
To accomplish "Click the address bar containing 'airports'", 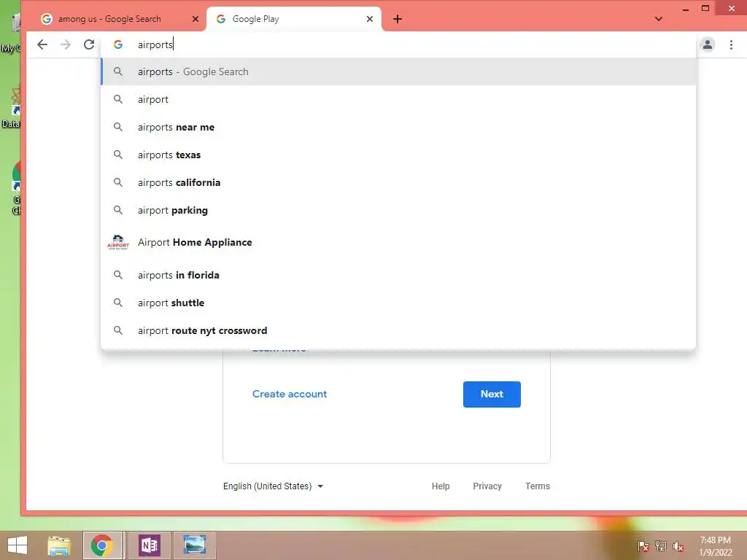I will click(x=398, y=44).
